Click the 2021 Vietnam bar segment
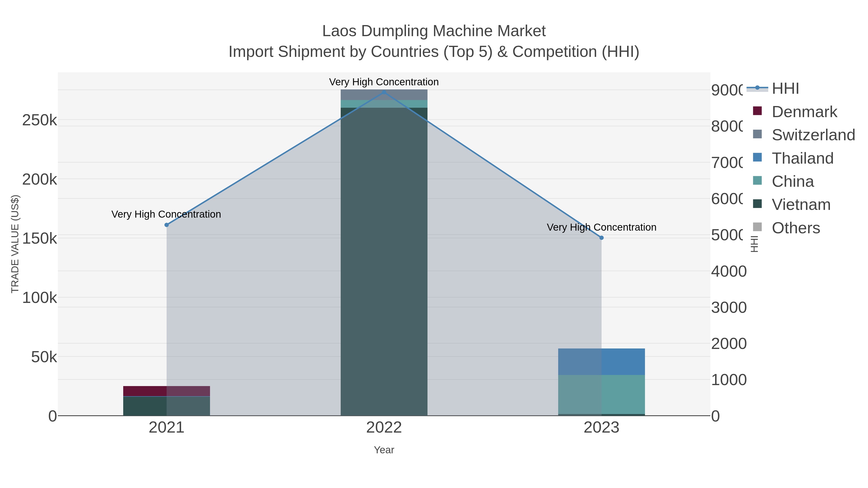Viewport: 868px width, 488px height. 166,406
